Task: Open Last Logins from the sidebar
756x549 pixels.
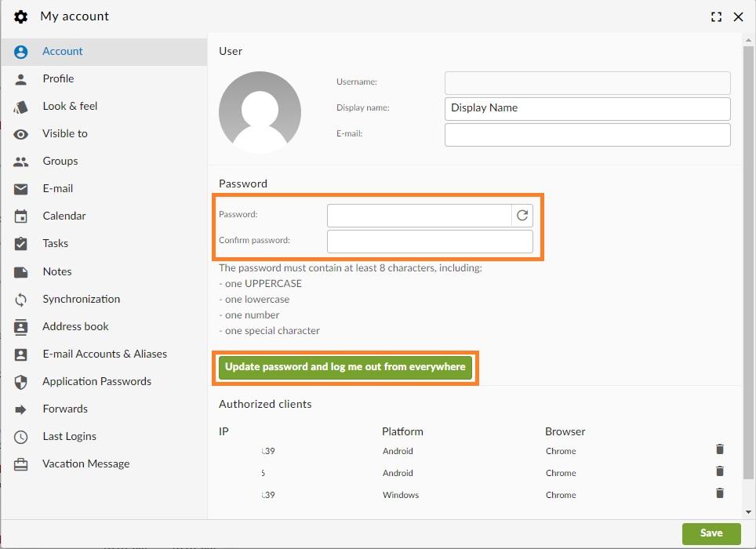Action: [x=68, y=436]
